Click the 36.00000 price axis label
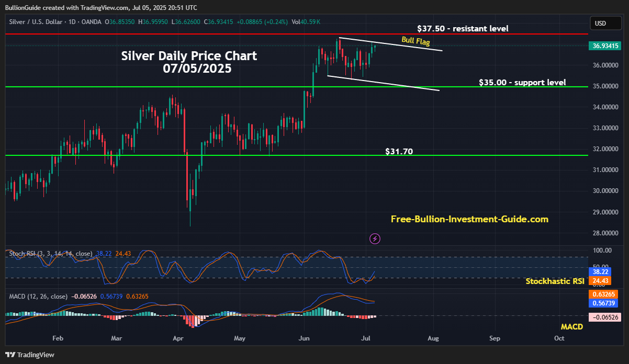 [606, 65]
